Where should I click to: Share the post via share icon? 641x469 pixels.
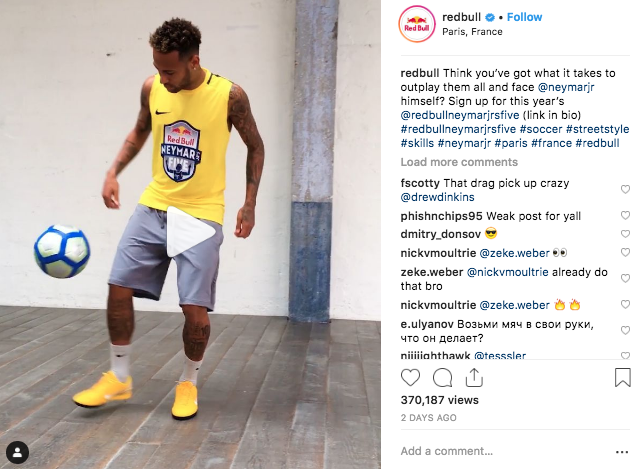tap(474, 377)
